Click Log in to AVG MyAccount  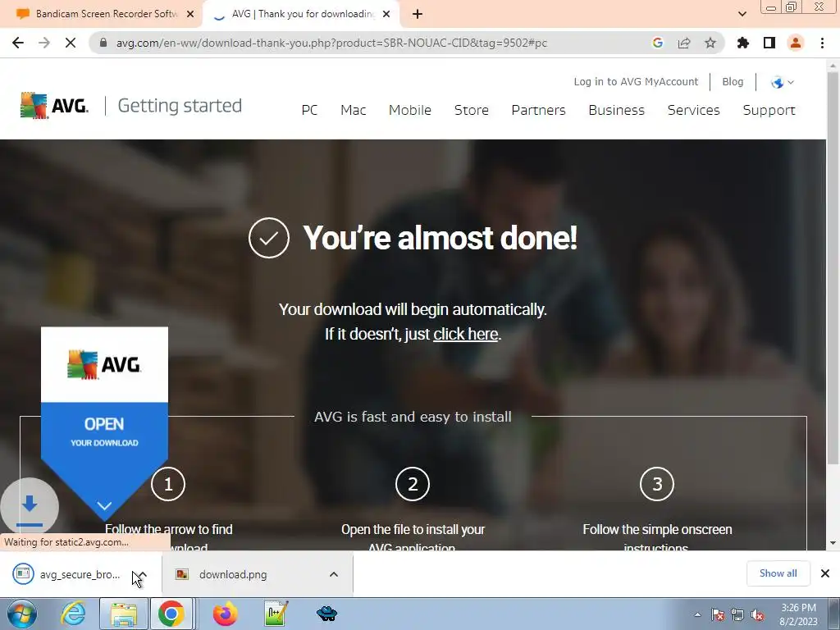tap(636, 81)
